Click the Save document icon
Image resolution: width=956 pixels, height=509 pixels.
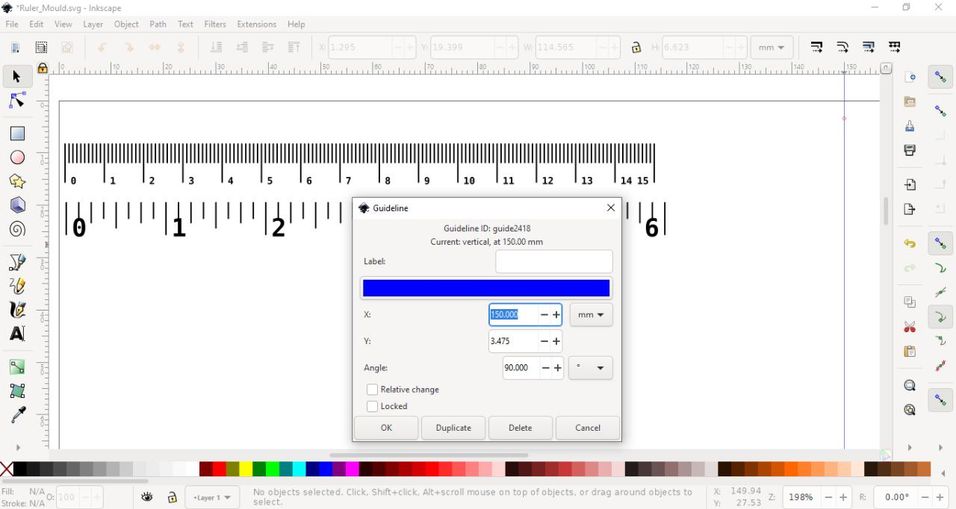[910, 126]
